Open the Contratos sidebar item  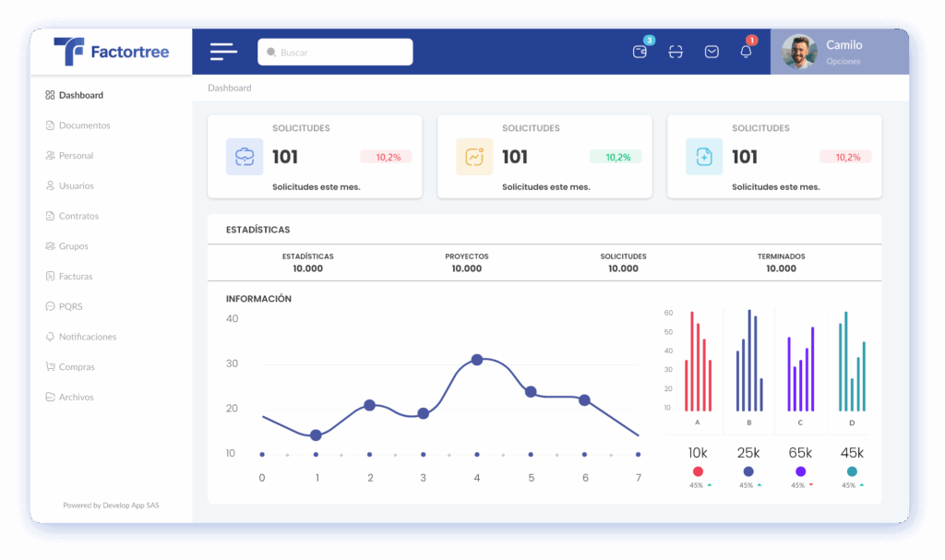(x=78, y=216)
